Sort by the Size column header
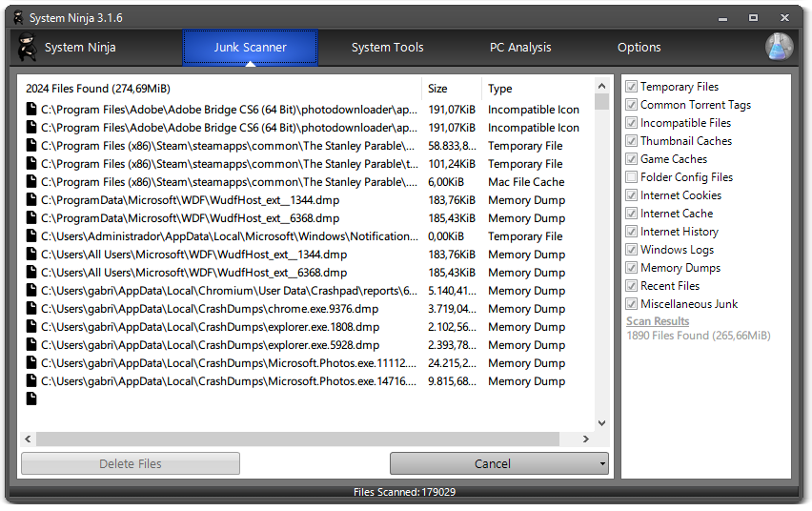The height and width of the screenshot is (511, 812). coord(452,89)
